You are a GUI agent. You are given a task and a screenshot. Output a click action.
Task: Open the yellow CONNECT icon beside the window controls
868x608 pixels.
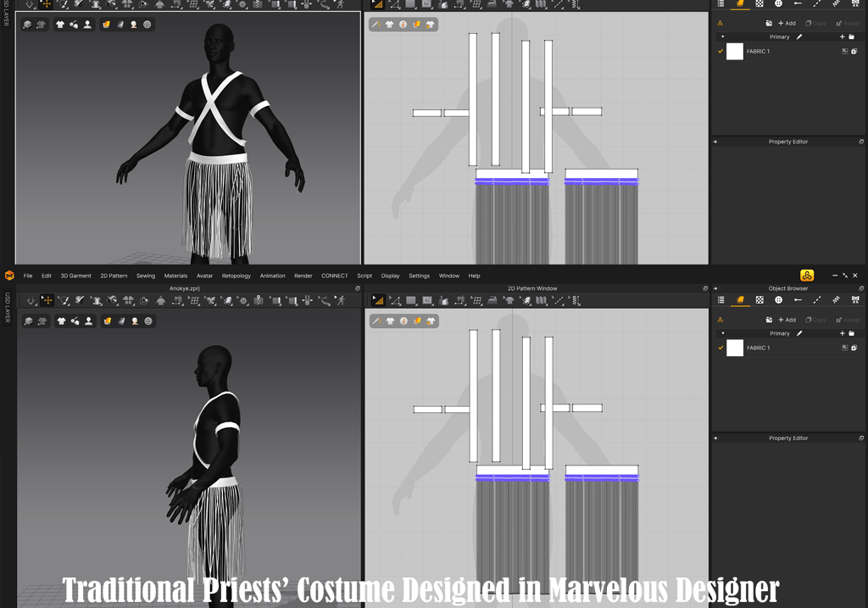tap(807, 276)
